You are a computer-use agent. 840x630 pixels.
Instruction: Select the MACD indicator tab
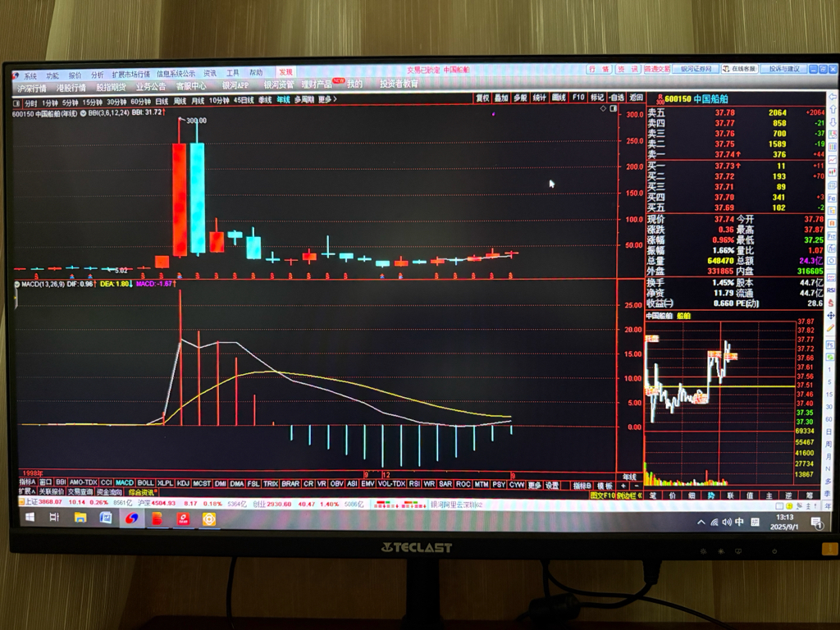(x=125, y=482)
